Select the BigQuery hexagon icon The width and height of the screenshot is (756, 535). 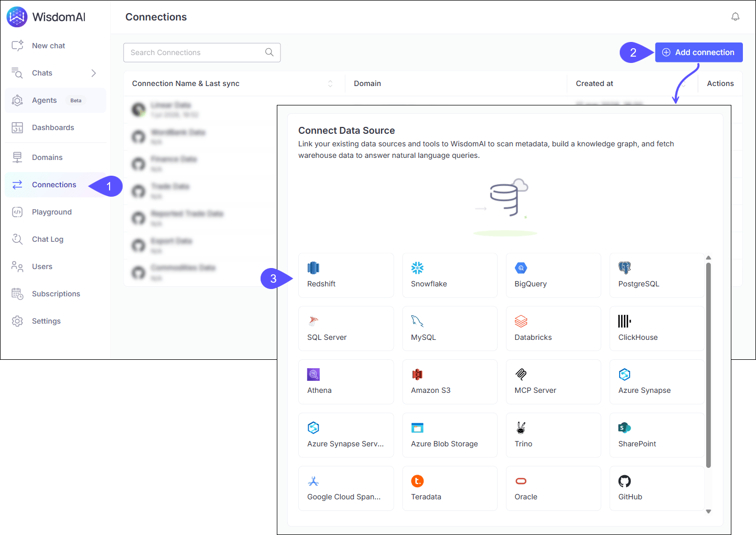(x=521, y=268)
